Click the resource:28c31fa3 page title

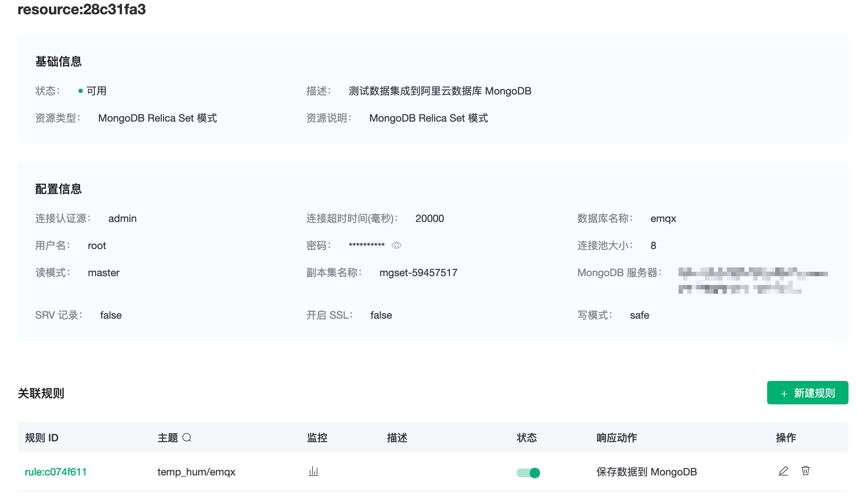82,9
